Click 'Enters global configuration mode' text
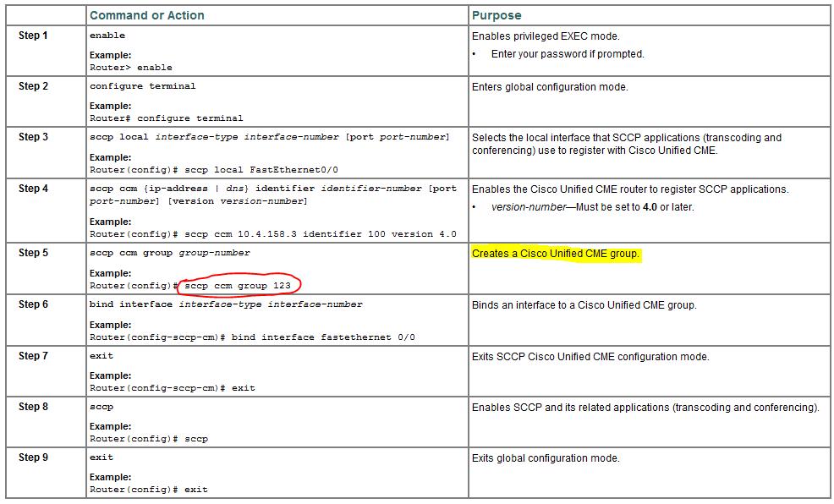 [x=550, y=87]
